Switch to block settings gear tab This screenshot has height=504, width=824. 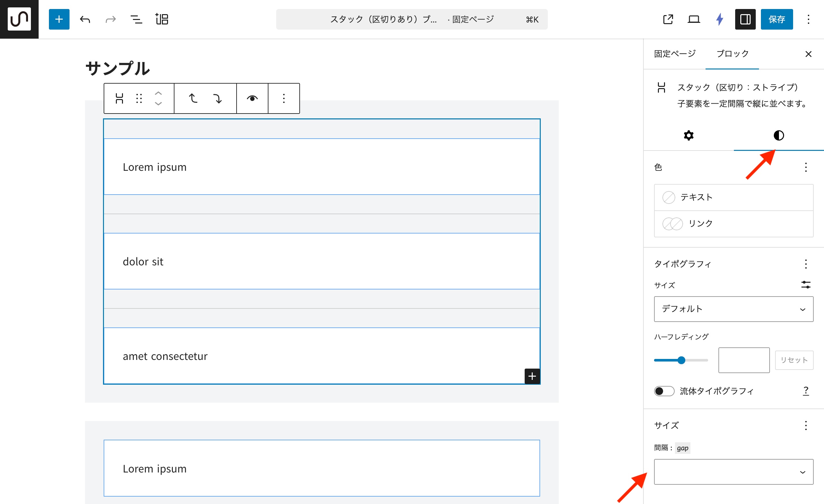(688, 135)
